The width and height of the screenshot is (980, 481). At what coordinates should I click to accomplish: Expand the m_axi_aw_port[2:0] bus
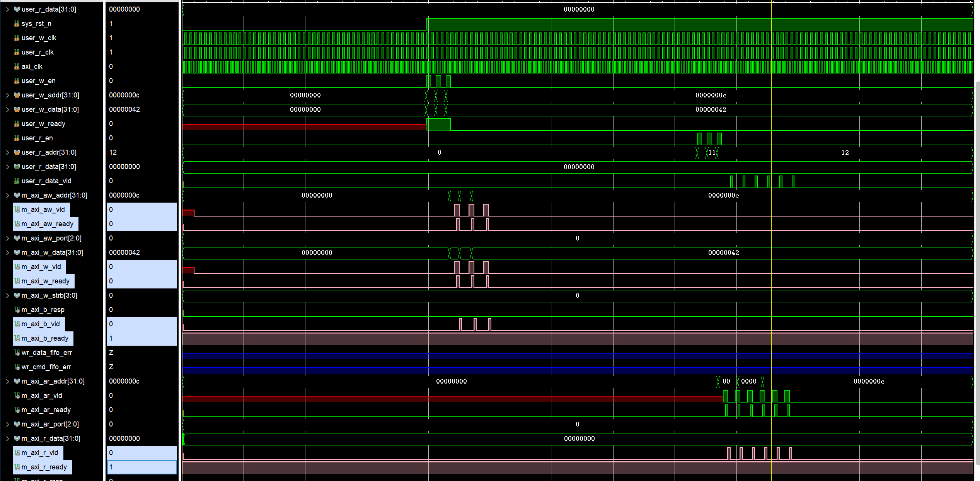click(7, 238)
